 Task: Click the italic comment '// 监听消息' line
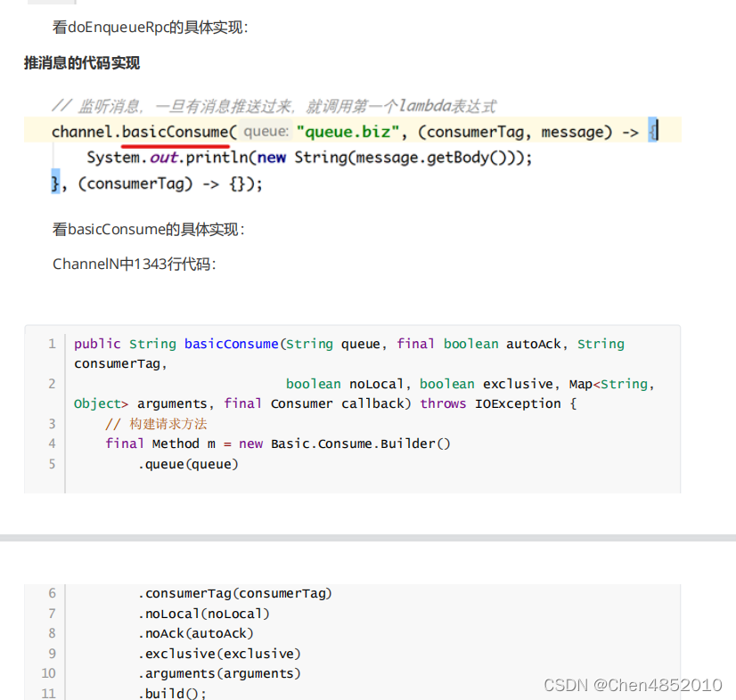tap(274, 106)
